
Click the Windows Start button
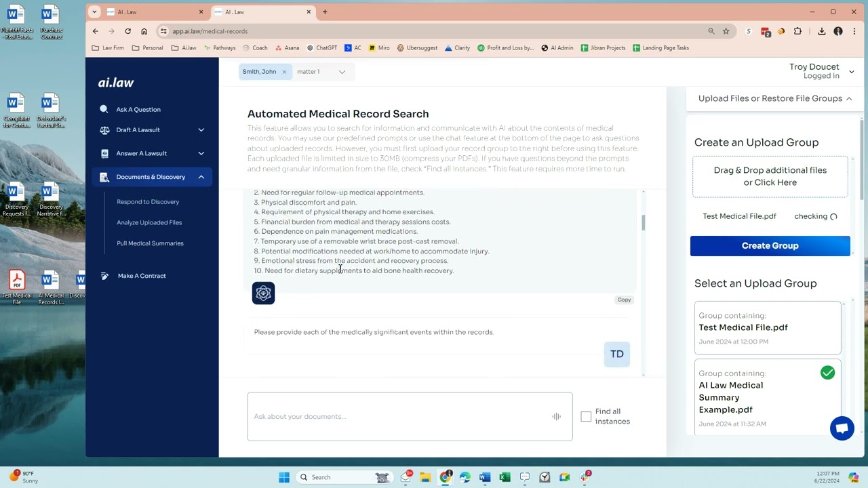pos(284,477)
